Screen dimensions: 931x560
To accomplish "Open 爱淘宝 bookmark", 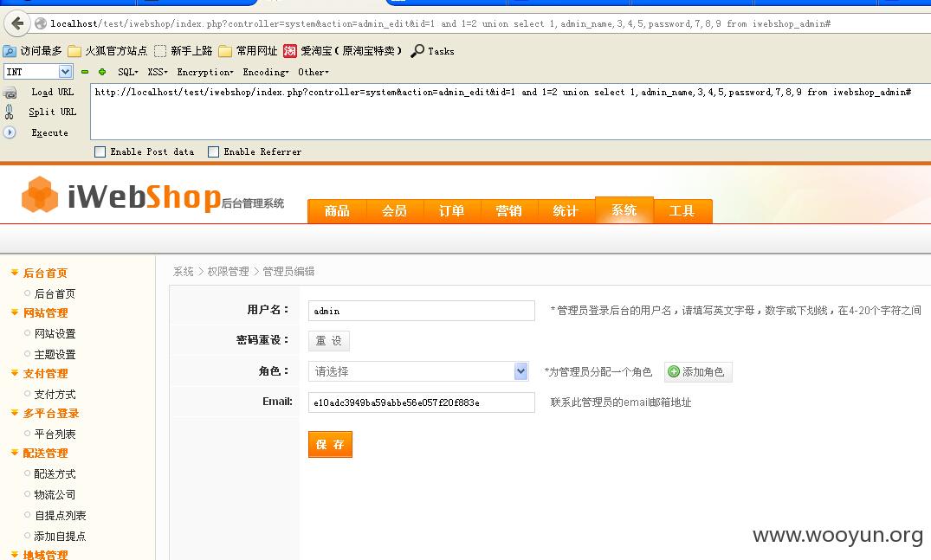I will 343,51.
